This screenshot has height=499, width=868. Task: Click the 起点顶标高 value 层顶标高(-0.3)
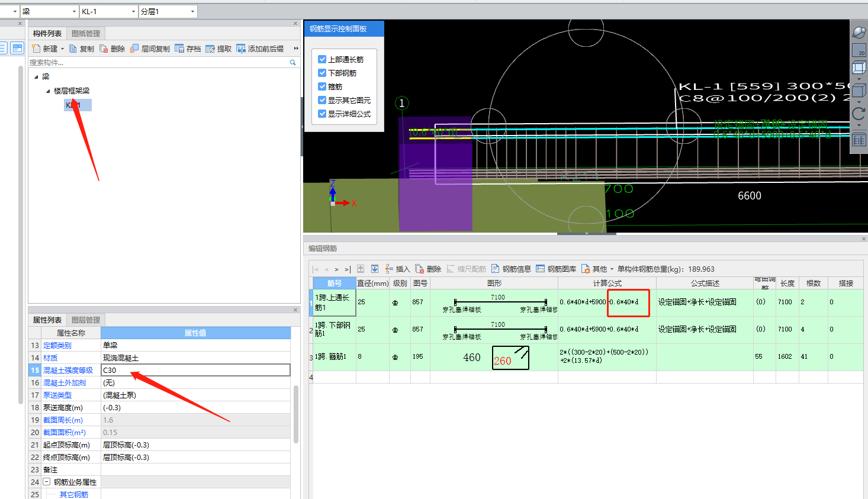[x=195, y=445]
